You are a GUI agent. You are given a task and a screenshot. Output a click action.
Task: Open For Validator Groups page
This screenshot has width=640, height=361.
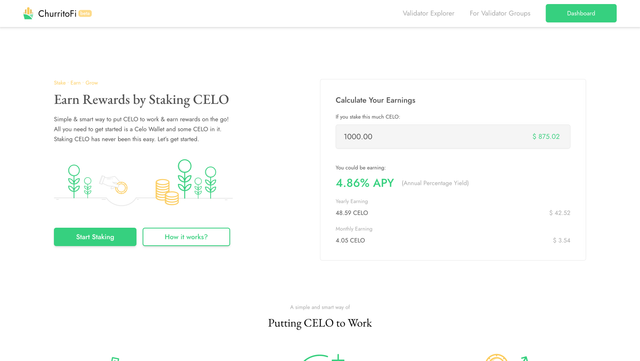(x=500, y=13)
